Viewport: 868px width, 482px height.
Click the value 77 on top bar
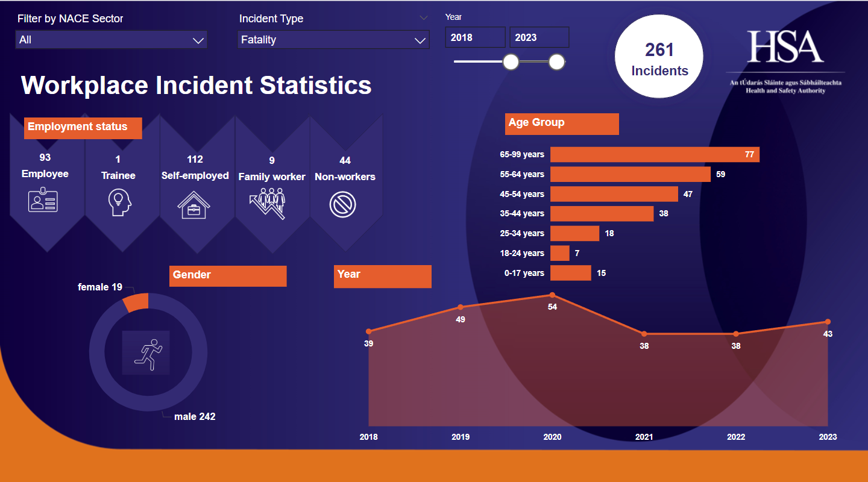[749, 155]
